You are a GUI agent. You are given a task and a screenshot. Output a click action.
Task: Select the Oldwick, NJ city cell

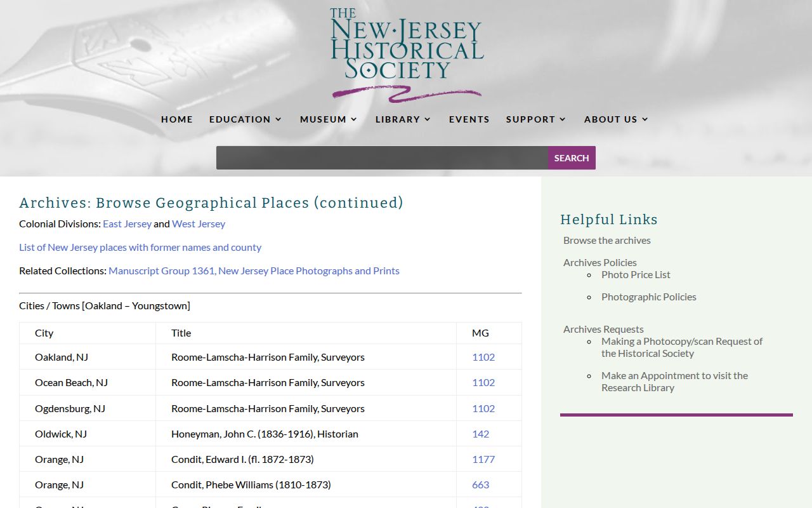coord(88,434)
